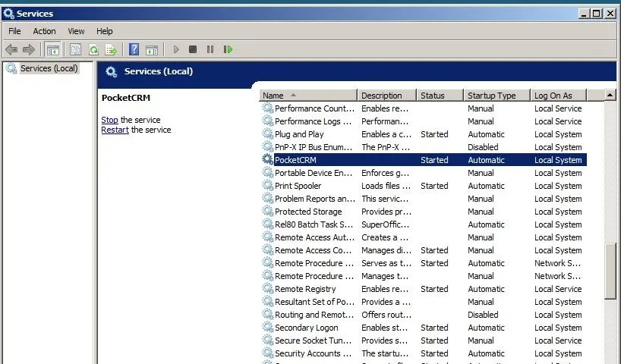
Task: Click the Restart the service link
Action: tap(115, 130)
